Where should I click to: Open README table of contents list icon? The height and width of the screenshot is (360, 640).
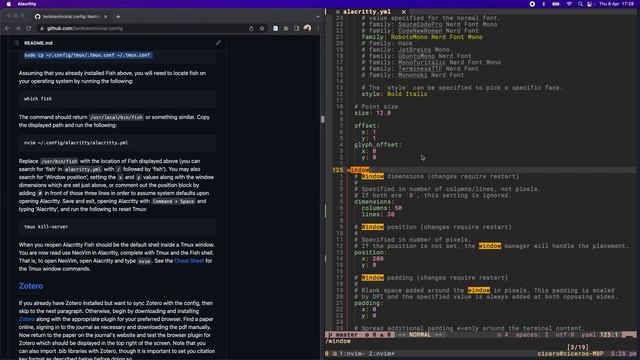[16, 42]
